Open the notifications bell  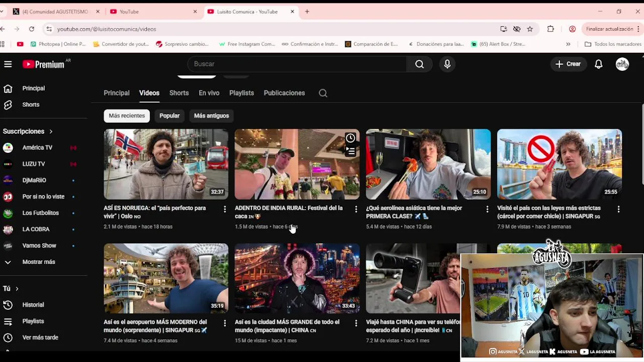(x=599, y=64)
